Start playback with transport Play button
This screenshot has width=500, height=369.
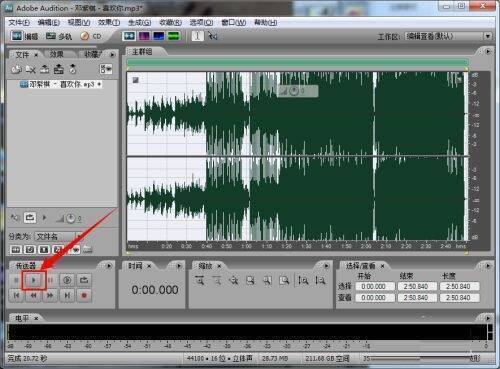pos(33,280)
